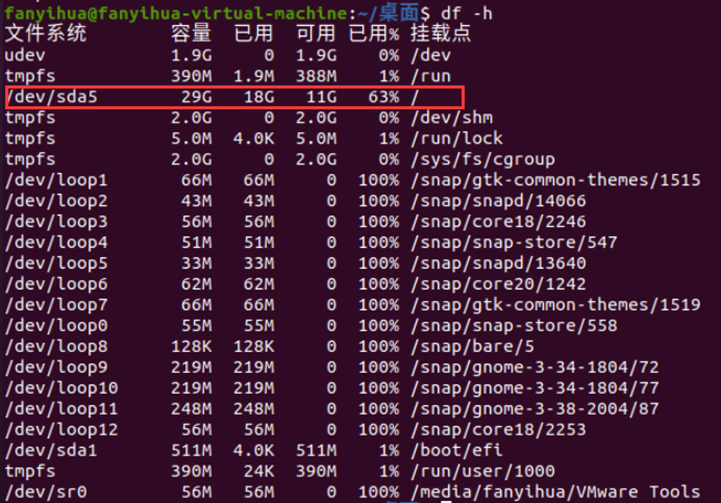Click '/snap/gtk-common-themes/1519' mount point
Viewport: 721px width, 503px height.
point(555,305)
